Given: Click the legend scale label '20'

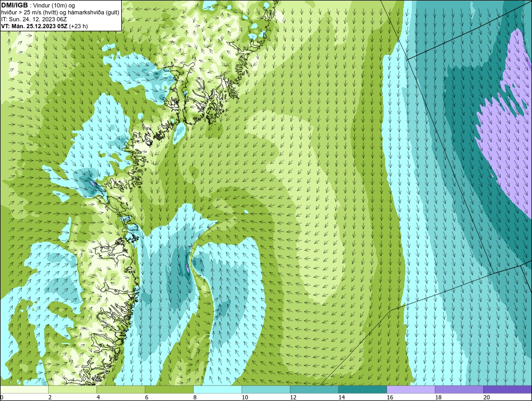Looking at the screenshot, I should point(487,397).
